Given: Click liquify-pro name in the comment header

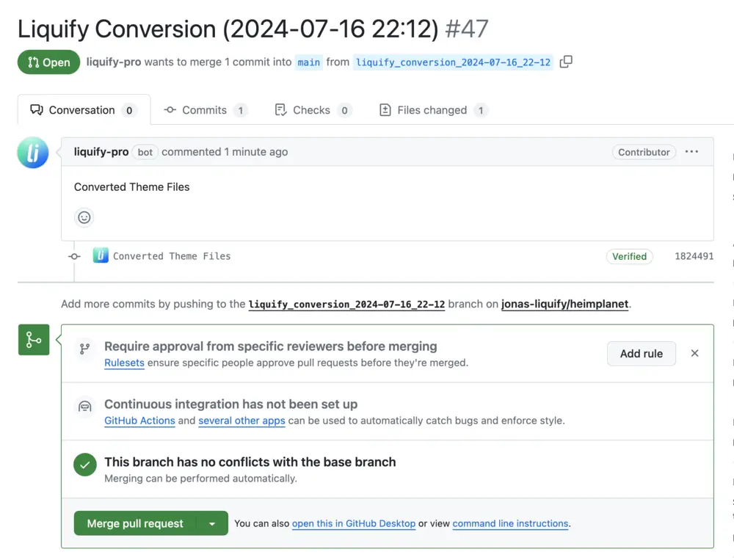Looking at the screenshot, I should pyautogui.click(x=101, y=152).
